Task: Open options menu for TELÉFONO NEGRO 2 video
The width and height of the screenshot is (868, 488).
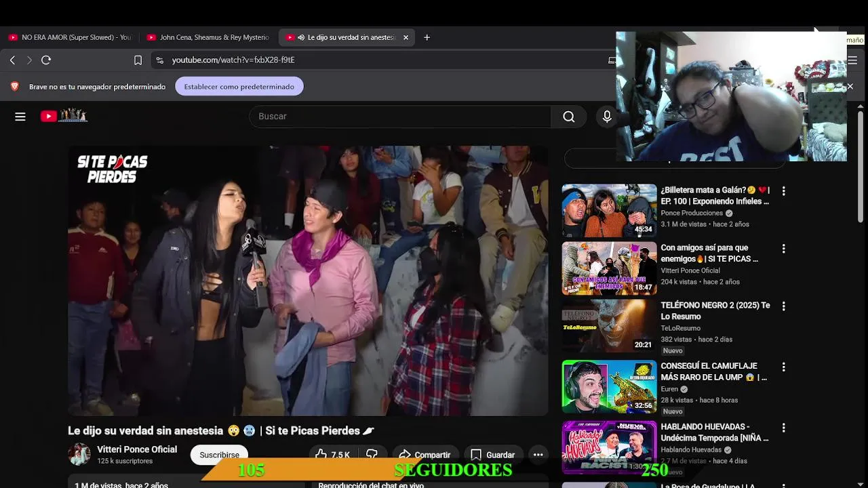Action: click(783, 306)
